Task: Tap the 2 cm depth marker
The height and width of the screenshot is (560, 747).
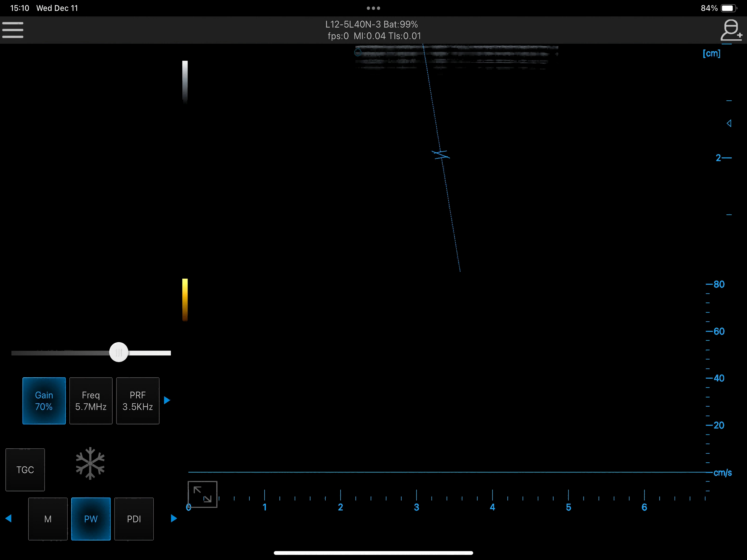Action: (723, 158)
